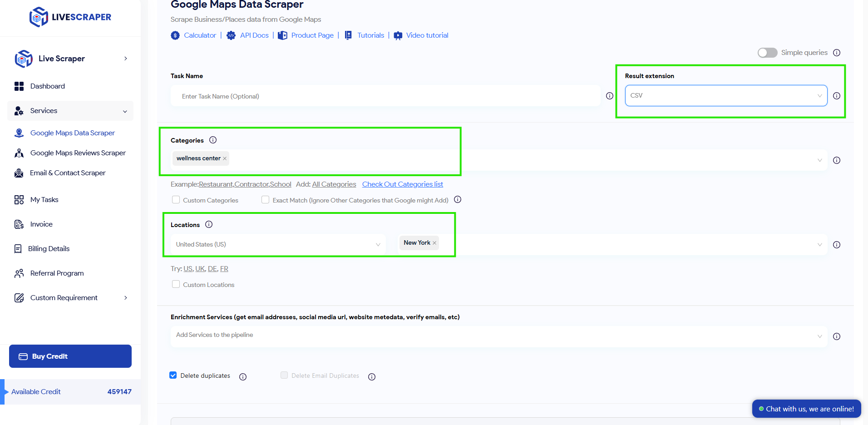This screenshot has height=425, width=868.
Task: Click info icon next to Simple queries
Action: point(837,53)
